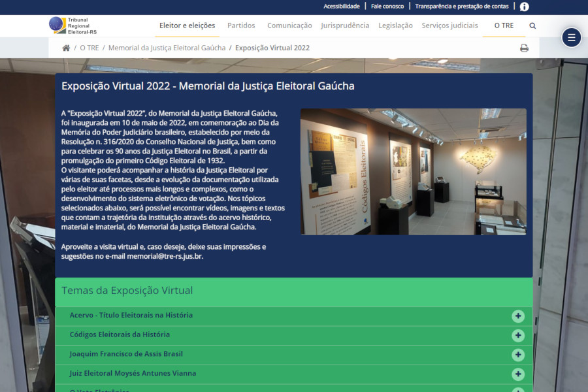588x392 pixels.
Task: Select Acervo - Título Eleitorais na História row
Action: [x=294, y=316]
